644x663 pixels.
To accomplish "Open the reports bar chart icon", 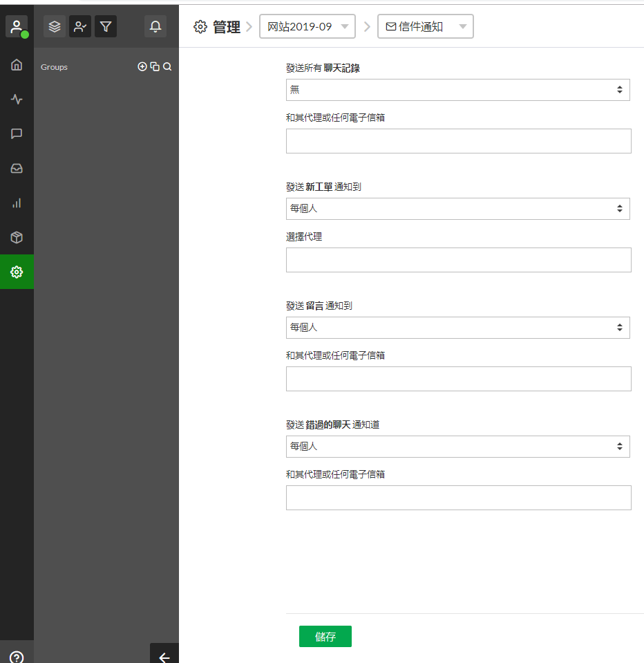I will coord(17,203).
